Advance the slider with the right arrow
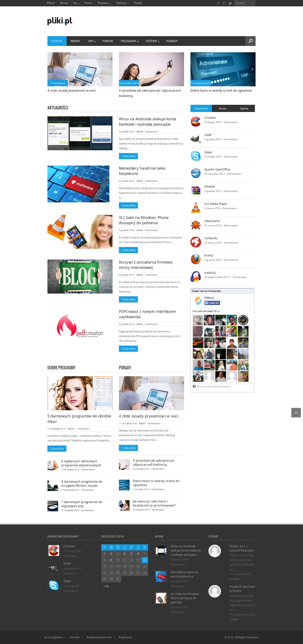This screenshot has width=303, height=644. tap(252, 69)
